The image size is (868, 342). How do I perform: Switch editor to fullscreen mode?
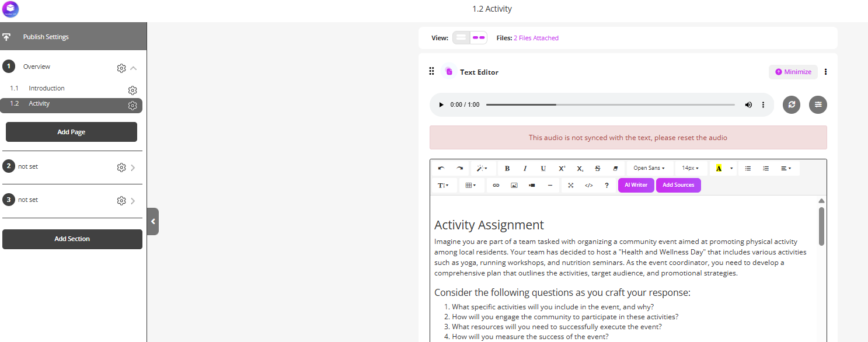[x=571, y=185]
